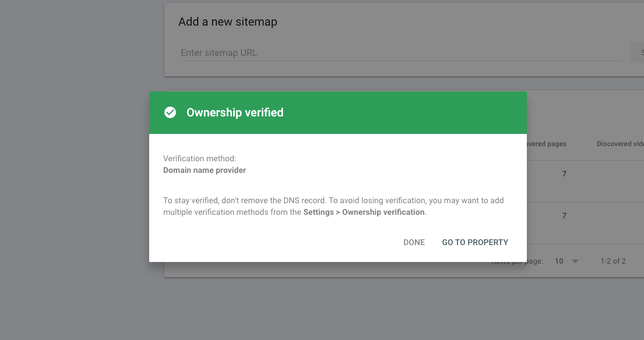This screenshot has width=644, height=340.
Task: Click the Ownership verified checkmark icon
Action: click(x=170, y=112)
